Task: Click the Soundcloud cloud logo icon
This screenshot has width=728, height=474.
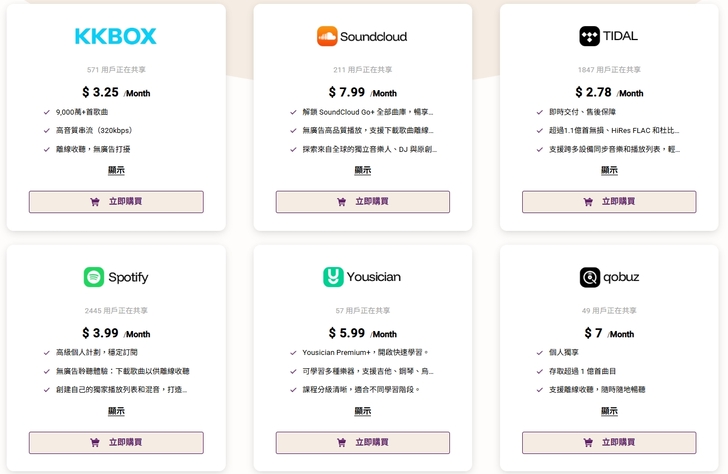Action: click(326, 37)
